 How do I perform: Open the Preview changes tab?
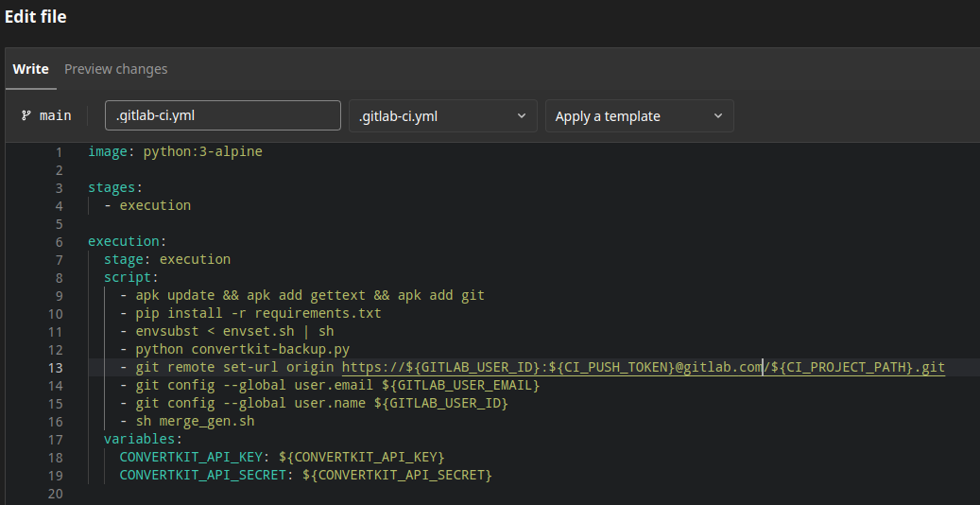(115, 69)
